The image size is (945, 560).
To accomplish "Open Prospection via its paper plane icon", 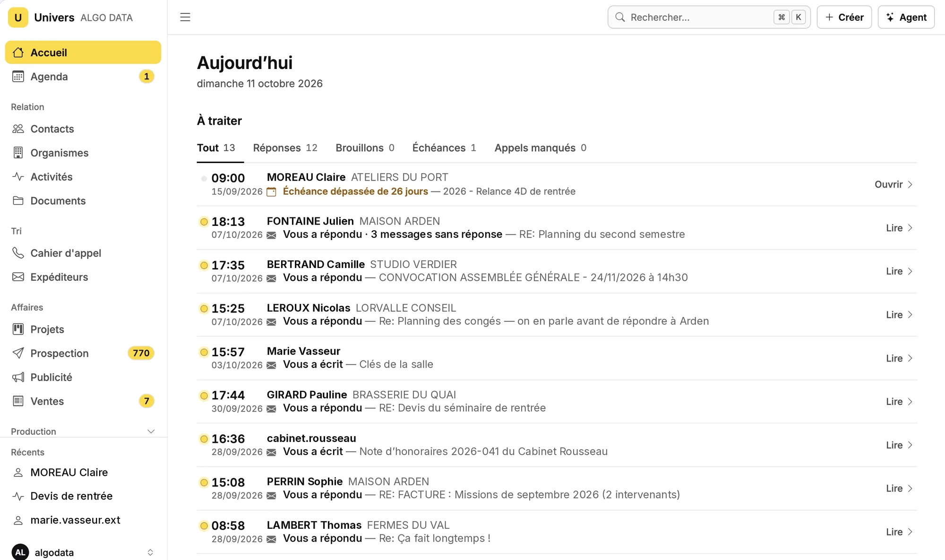I will (x=18, y=353).
